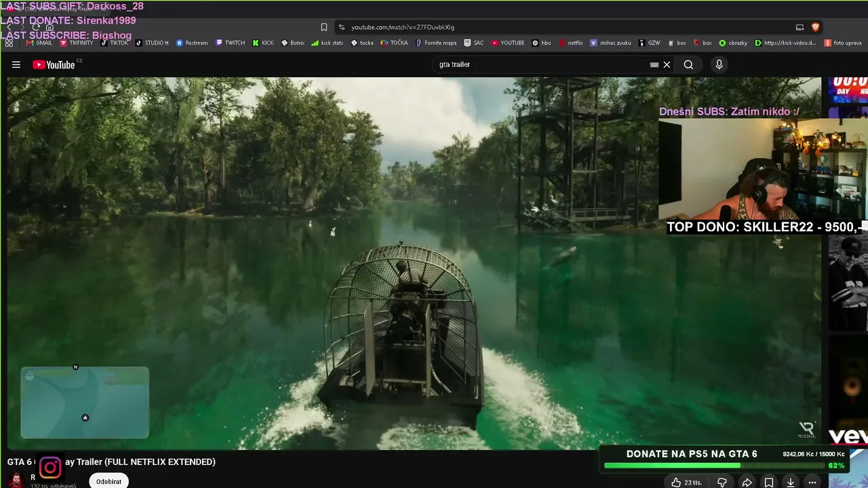
Task: Subscribe with the Odebírat button
Action: pyautogui.click(x=108, y=481)
